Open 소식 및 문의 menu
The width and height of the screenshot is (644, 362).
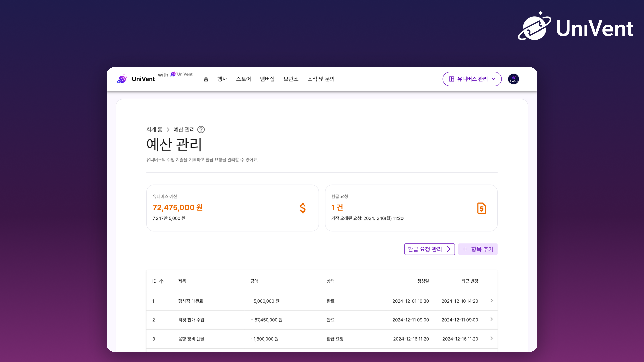pos(321,79)
